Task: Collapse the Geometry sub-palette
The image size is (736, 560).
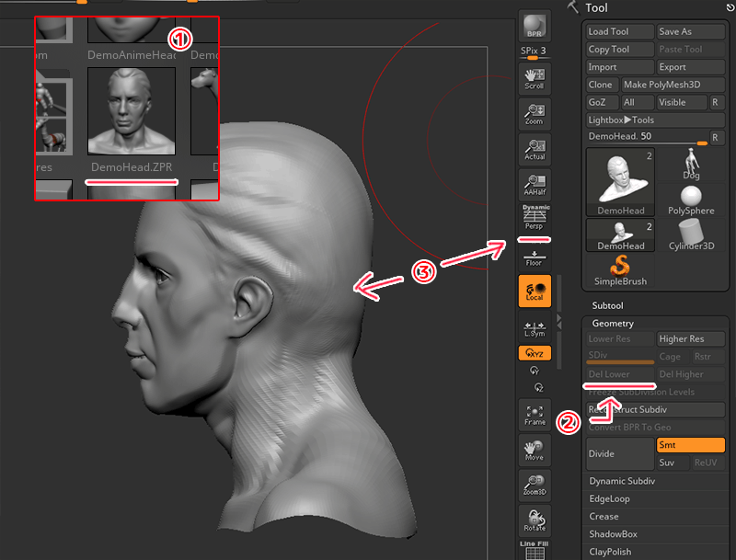Action: (657, 324)
